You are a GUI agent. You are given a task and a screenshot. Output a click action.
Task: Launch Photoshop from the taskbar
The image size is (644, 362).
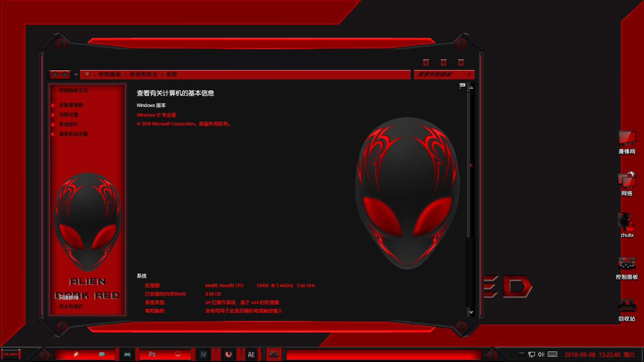coord(152,354)
